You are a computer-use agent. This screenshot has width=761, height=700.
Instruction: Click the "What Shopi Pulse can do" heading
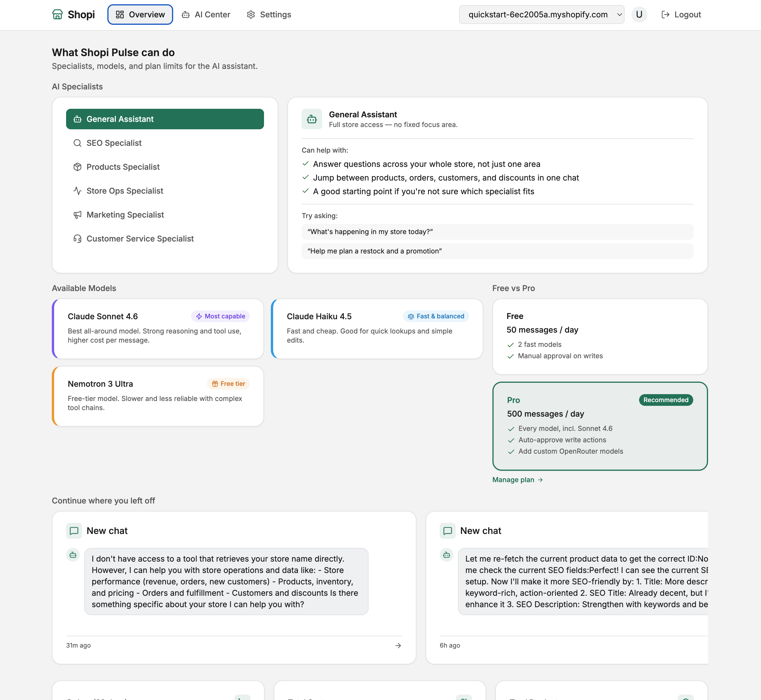(113, 52)
